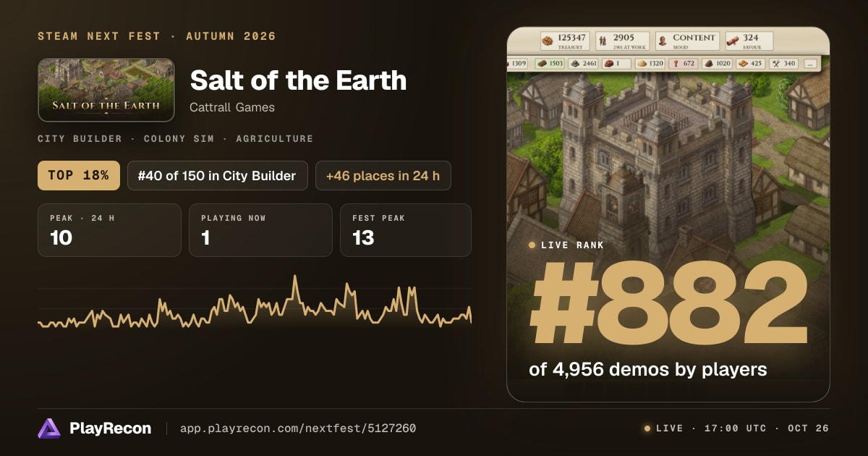
Task: Click the red resource icon showing 1
Action: click(x=609, y=64)
